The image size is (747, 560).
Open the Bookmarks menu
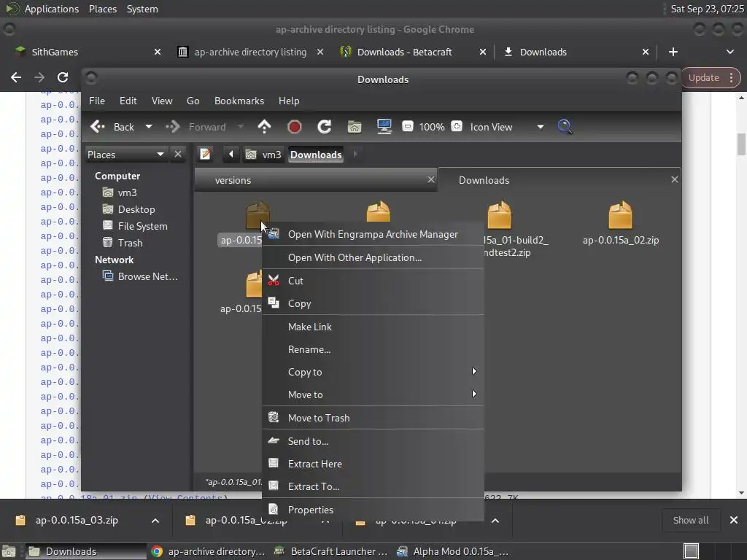coord(239,101)
